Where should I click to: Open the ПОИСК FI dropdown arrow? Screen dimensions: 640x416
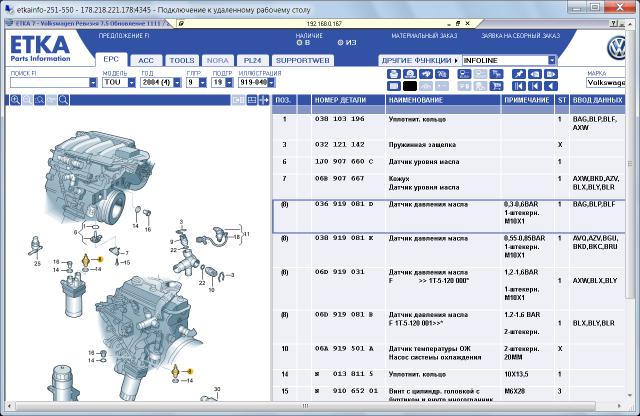93,82
